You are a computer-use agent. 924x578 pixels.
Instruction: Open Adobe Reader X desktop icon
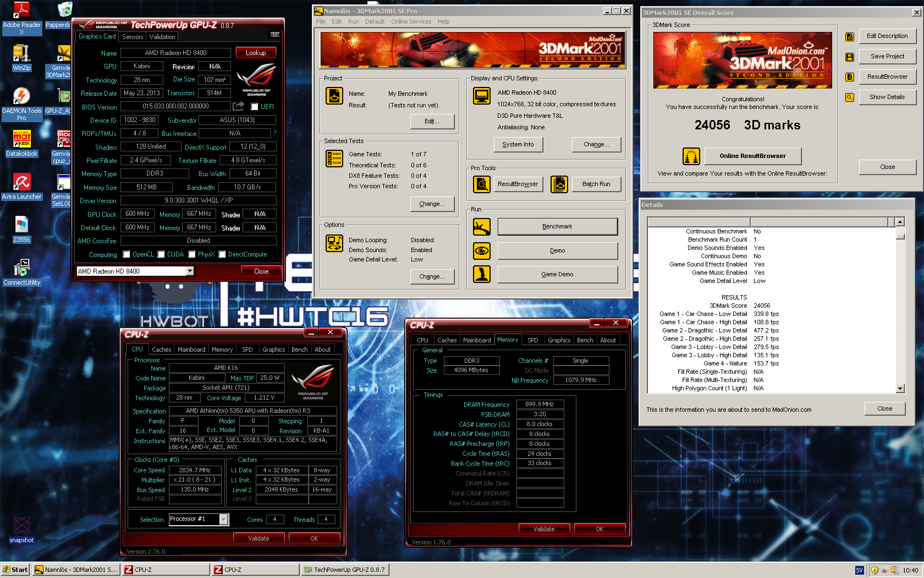coord(21,18)
